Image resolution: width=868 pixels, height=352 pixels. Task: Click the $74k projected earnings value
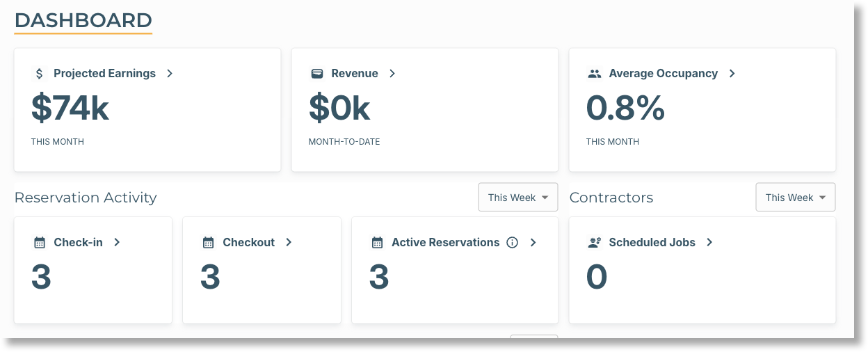tap(70, 108)
